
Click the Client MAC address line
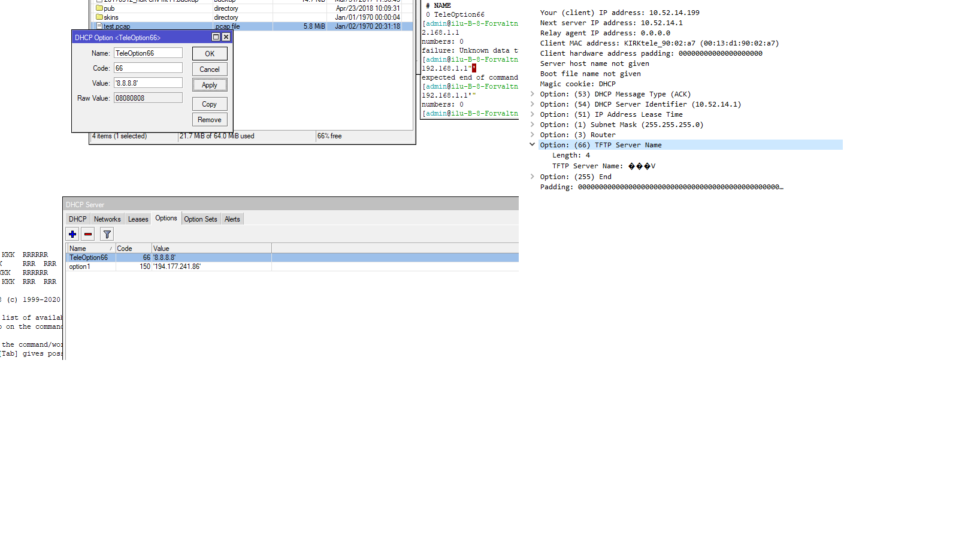tap(660, 43)
